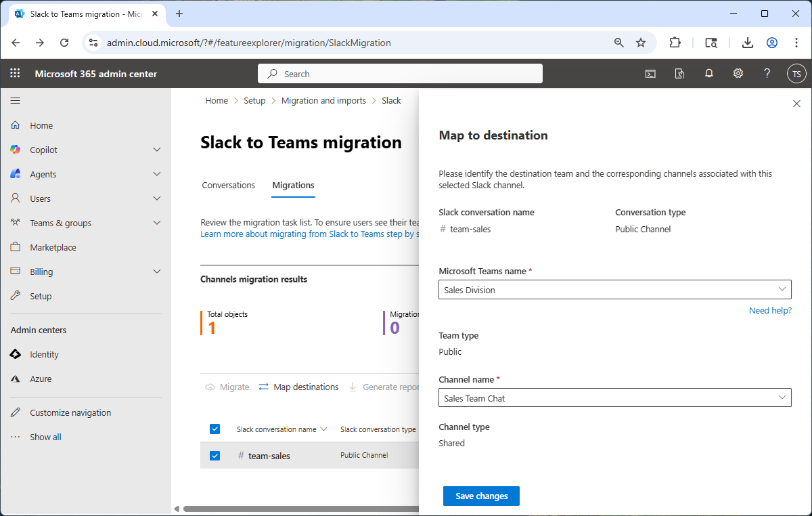The width and height of the screenshot is (812, 516).
Task: Click the TS account avatar
Action: 796,73
